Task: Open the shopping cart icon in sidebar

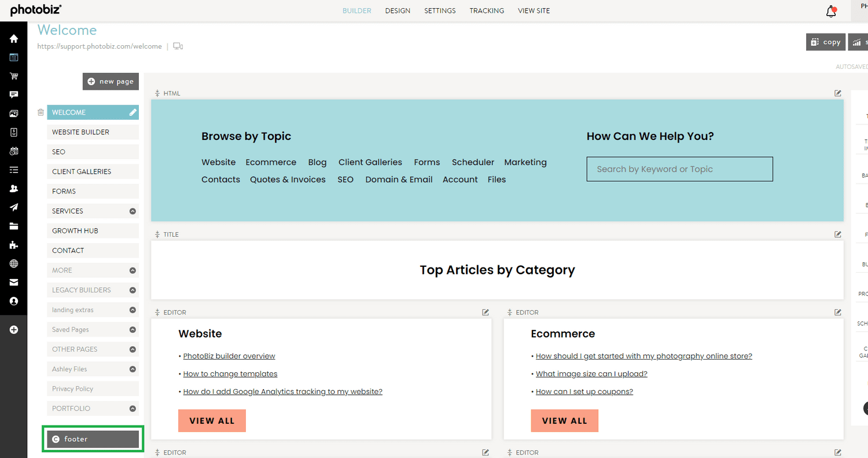Action: click(x=14, y=76)
